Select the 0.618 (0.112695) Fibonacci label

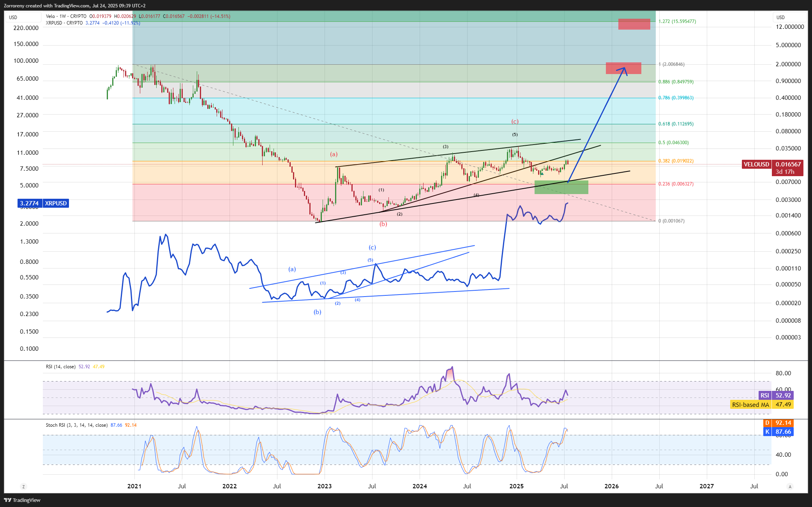[x=676, y=124]
